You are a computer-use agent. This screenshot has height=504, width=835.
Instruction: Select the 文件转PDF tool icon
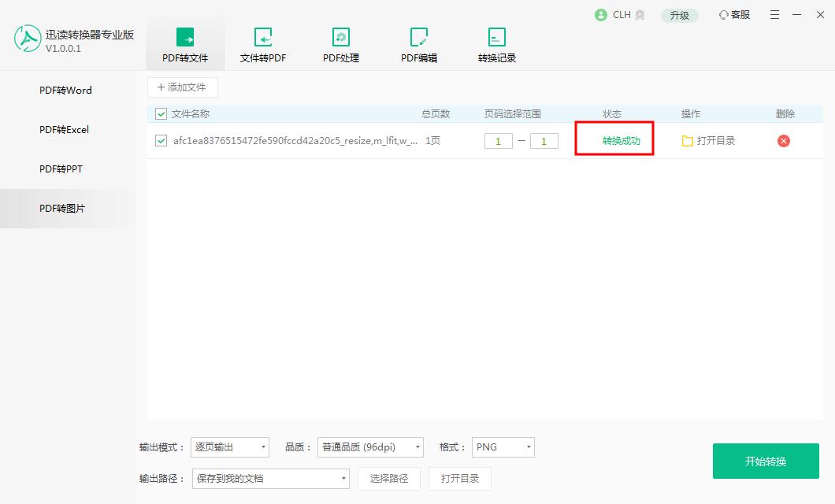[x=262, y=37]
